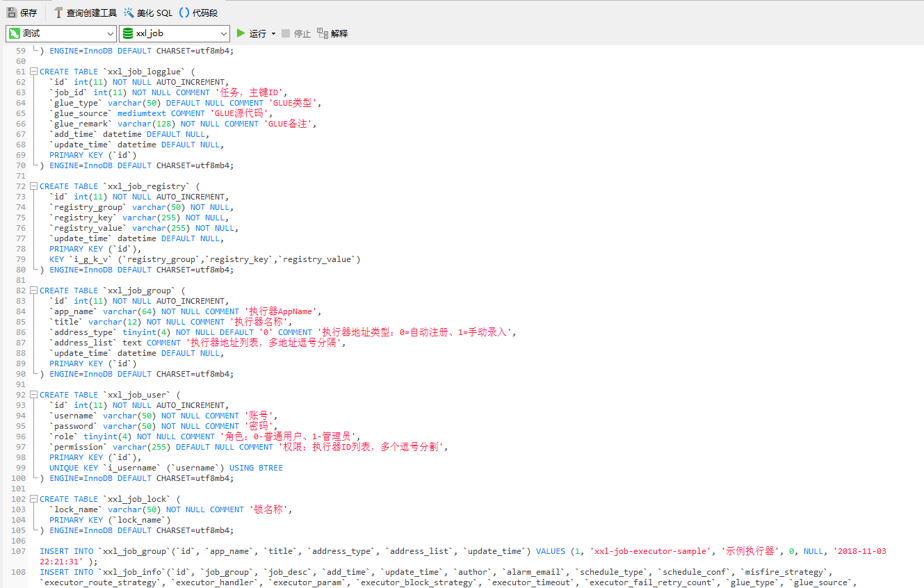The image size is (924, 588).
Task: Click the `registry_group` varchar(50) line
Action: point(142,207)
